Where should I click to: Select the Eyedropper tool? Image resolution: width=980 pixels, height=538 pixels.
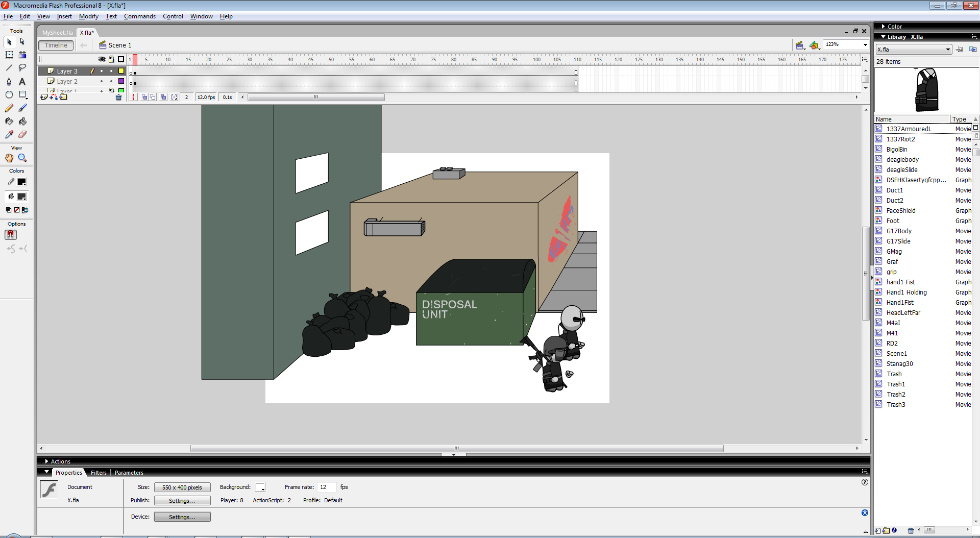click(x=9, y=134)
